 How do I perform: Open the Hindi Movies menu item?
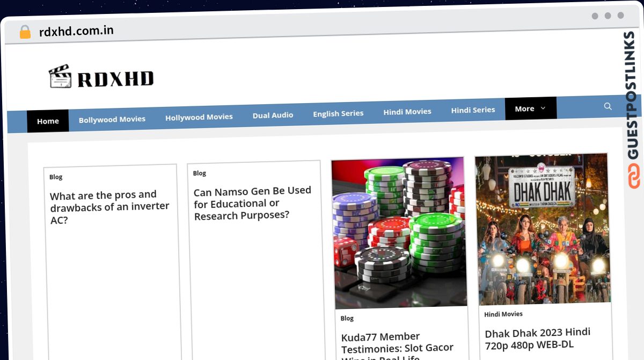pos(407,112)
